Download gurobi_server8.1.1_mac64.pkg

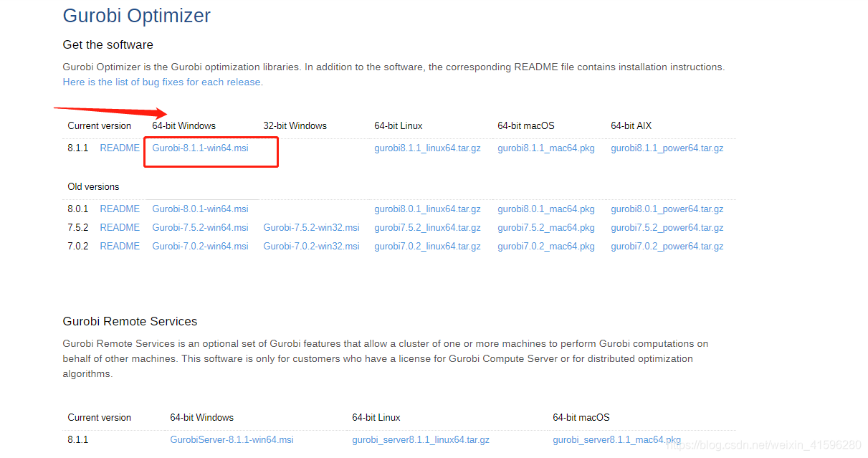[617, 440]
